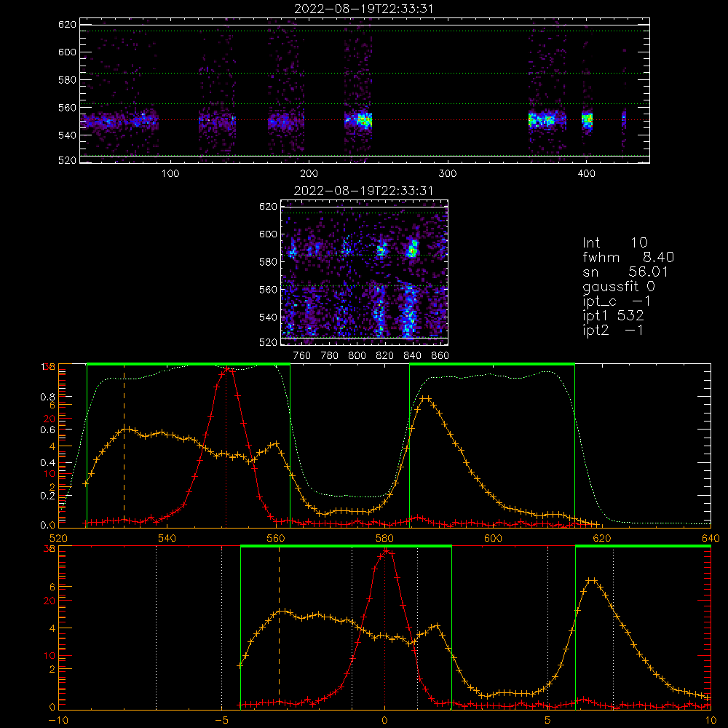Viewport: 728px width, 728px height.
Task: Select the 'Int 10' parameter line
Action: (615, 242)
